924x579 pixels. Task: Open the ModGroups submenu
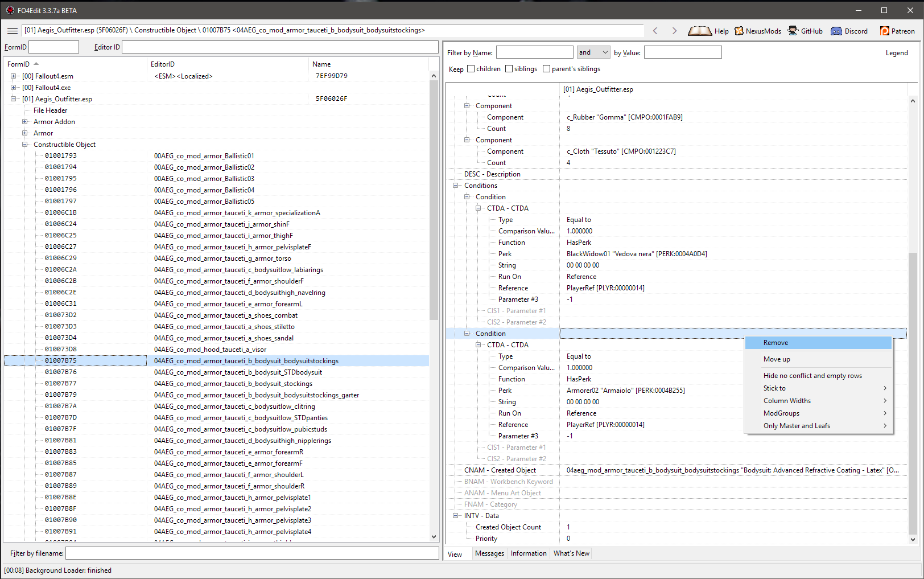[x=818, y=413]
